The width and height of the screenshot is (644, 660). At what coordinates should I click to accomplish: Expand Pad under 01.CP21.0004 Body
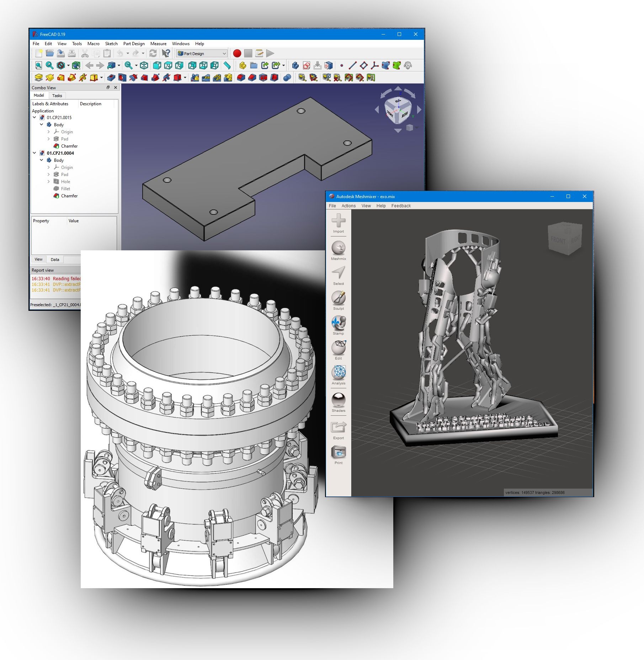pyautogui.click(x=49, y=175)
